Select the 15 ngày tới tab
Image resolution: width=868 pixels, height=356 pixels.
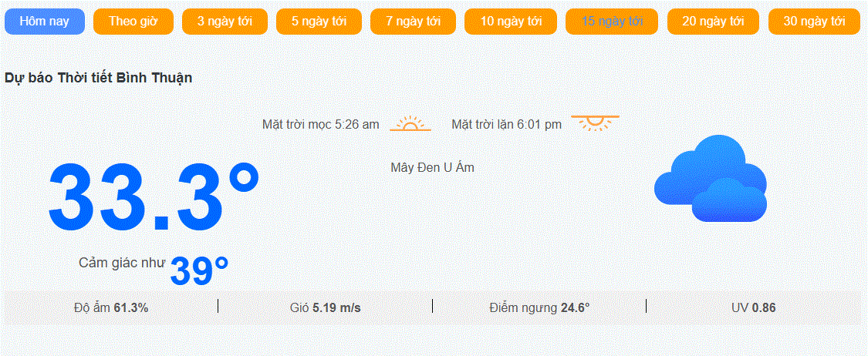point(613,22)
